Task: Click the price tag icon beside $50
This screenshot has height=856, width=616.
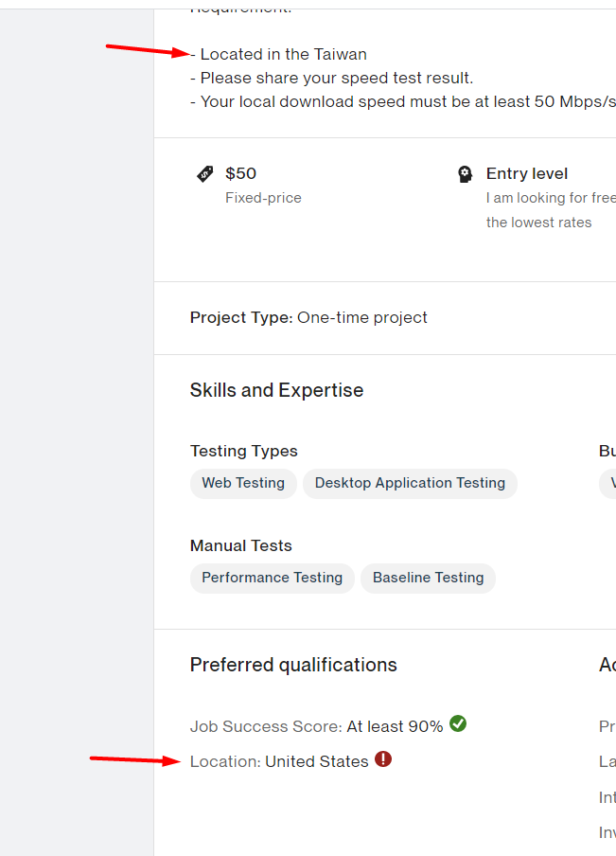Action: click(204, 173)
